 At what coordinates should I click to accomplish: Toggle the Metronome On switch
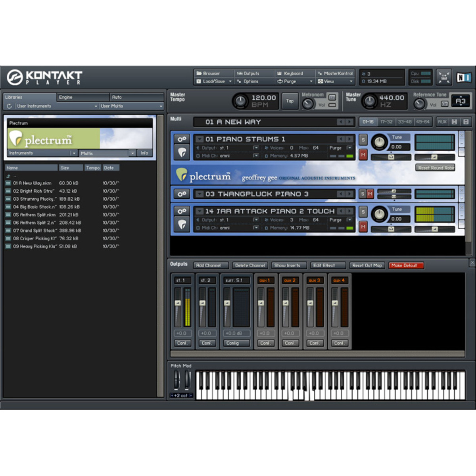332,98
